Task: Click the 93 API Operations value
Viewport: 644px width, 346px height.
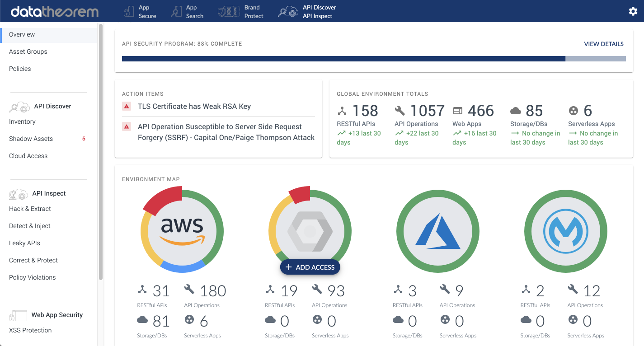Action: tap(336, 290)
